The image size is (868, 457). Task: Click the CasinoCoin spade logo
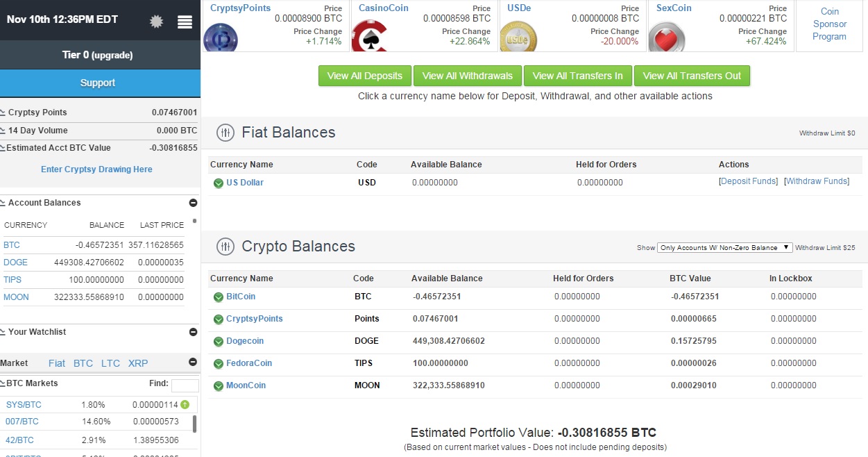coord(369,36)
